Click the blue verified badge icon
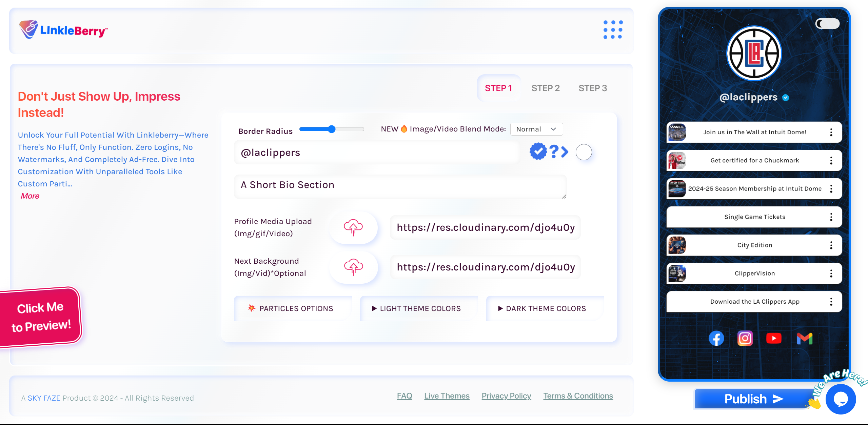The height and width of the screenshot is (425, 868). coord(538,151)
